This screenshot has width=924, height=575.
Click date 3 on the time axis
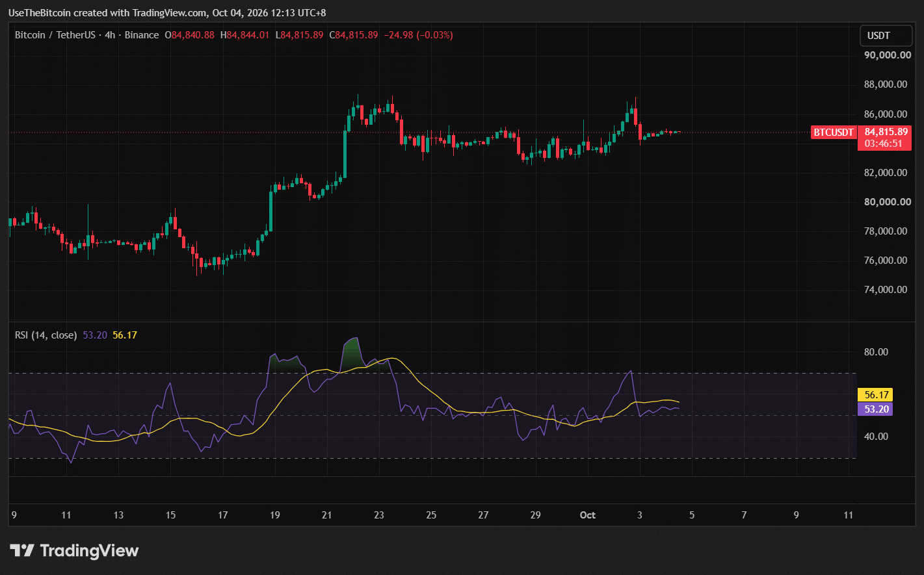coord(640,515)
